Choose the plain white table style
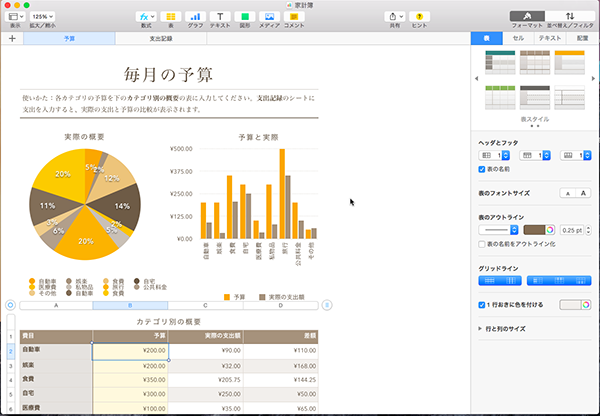 click(569, 98)
